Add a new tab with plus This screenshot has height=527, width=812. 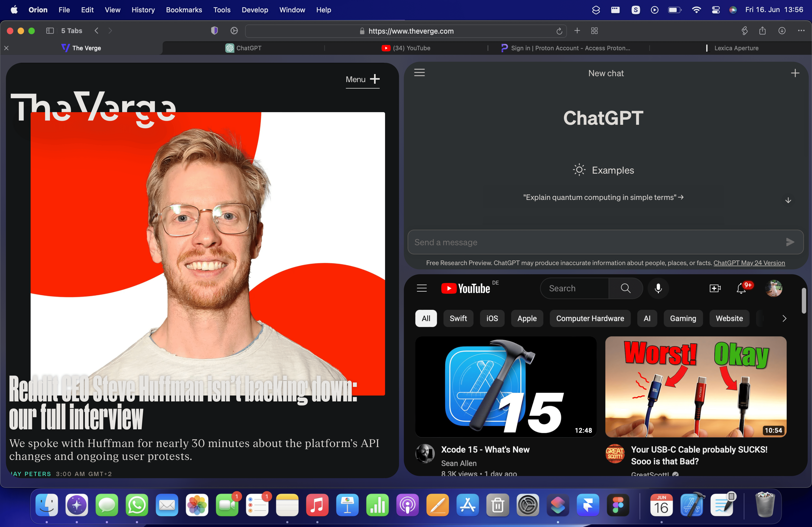(577, 31)
